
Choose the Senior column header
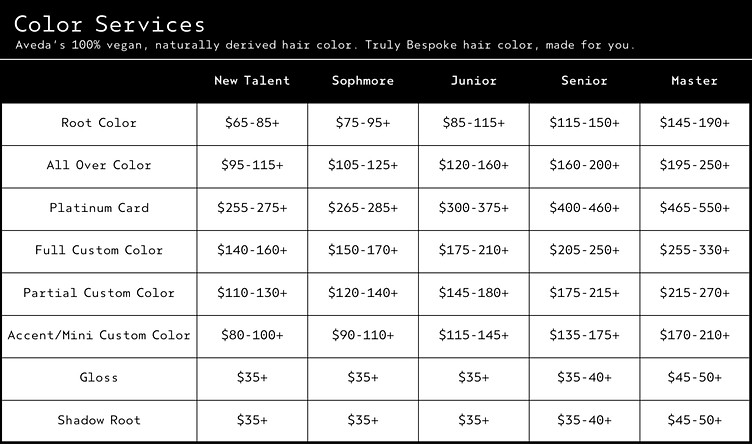[584, 81]
